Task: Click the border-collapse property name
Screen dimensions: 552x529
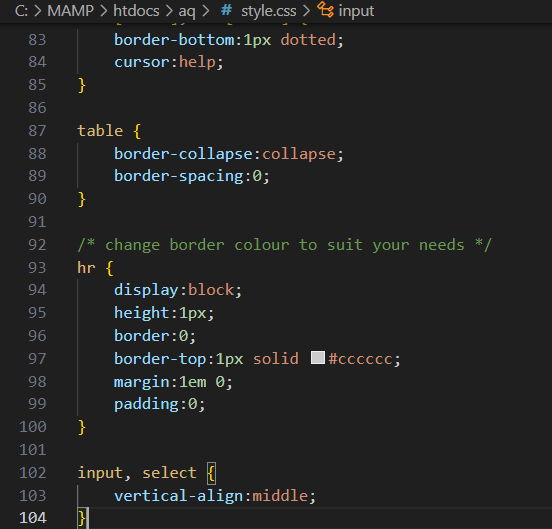Action: point(183,154)
